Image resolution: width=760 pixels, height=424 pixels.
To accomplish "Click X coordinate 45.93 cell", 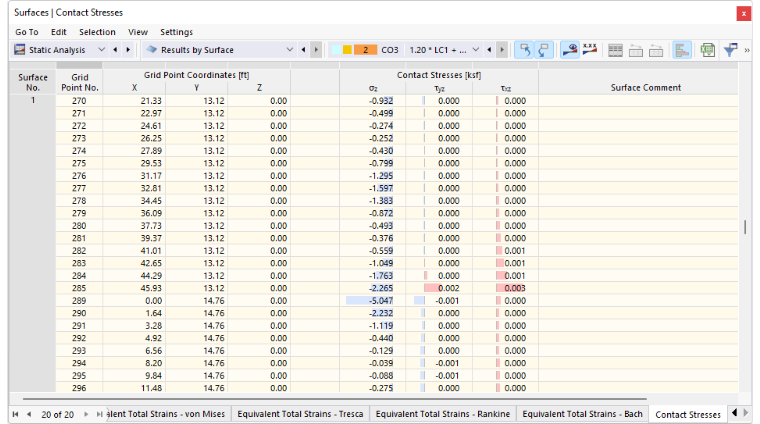I will point(134,288).
